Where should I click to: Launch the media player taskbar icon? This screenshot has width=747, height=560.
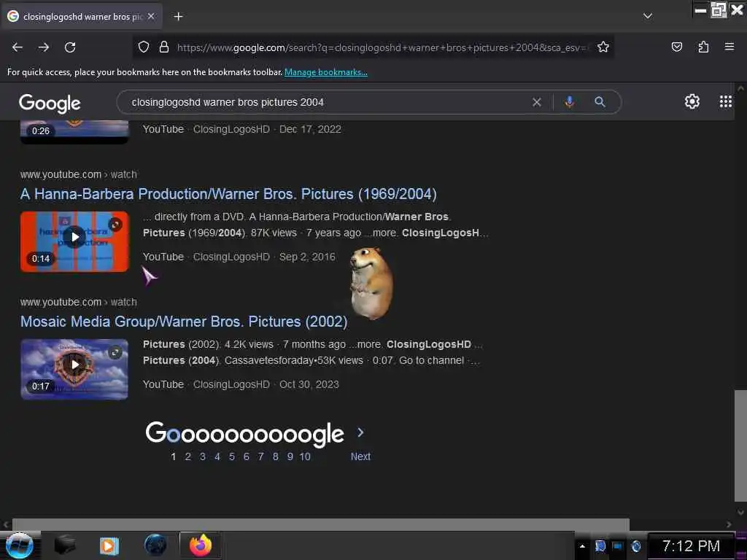pos(109,545)
